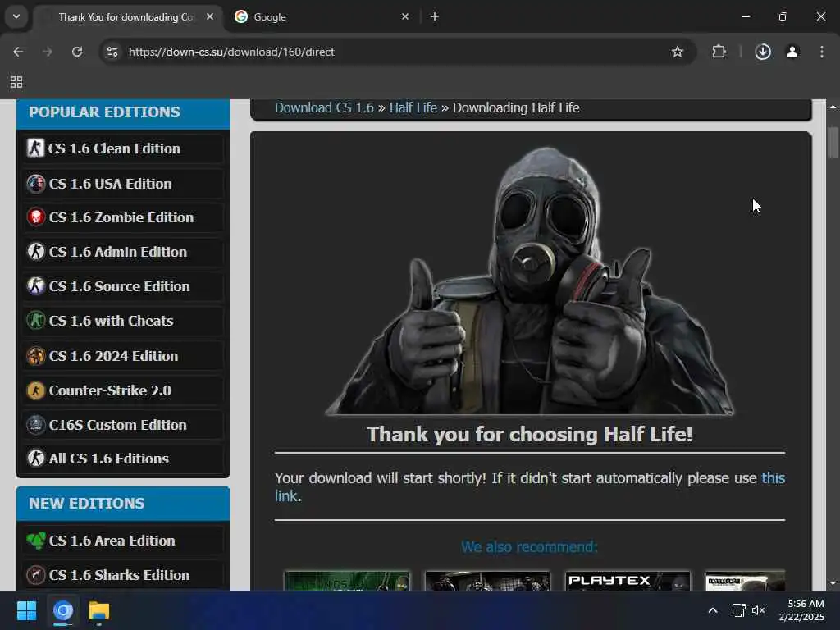The width and height of the screenshot is (840, 630).
Task: Click the scrollbar up arrow
Action: click(833, 107)
